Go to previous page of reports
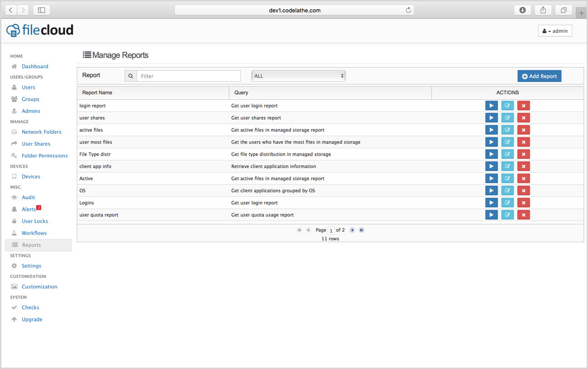The image size is (588, 369). coord(308,230)
